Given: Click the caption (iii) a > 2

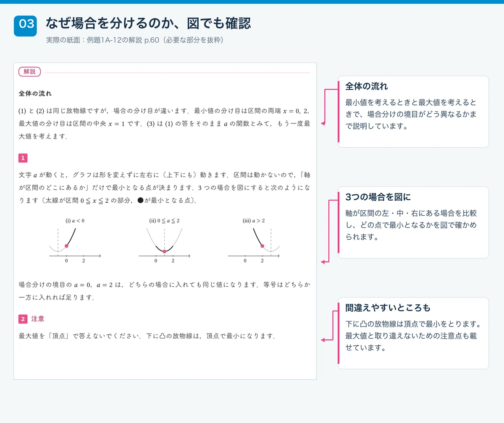Looking at the screenshot, I should point(254,221).
